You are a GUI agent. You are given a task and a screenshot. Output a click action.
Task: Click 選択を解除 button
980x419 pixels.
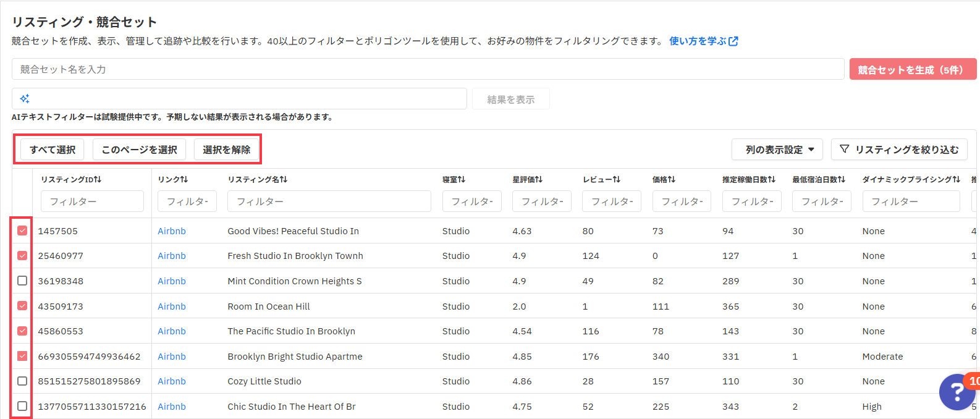pos(226,150)
